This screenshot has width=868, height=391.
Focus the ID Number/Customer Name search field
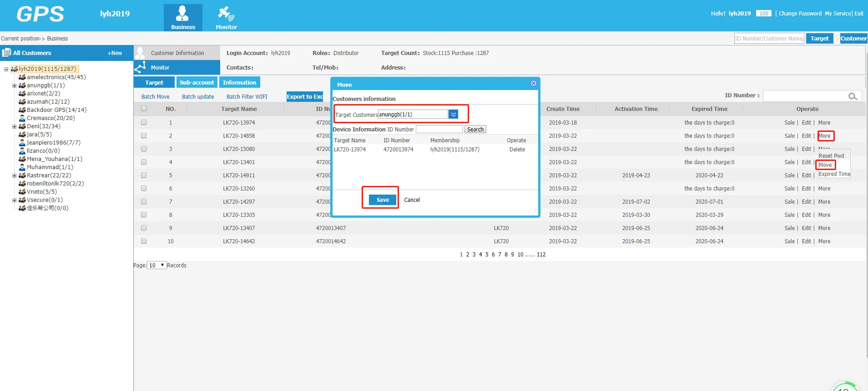click(x=769, y=39)
